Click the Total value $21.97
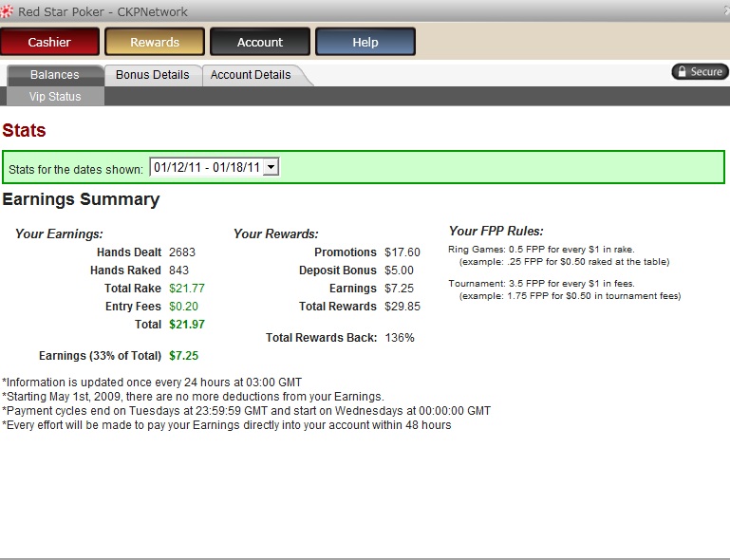Screen dimensions: 730x560 point(187,325)
